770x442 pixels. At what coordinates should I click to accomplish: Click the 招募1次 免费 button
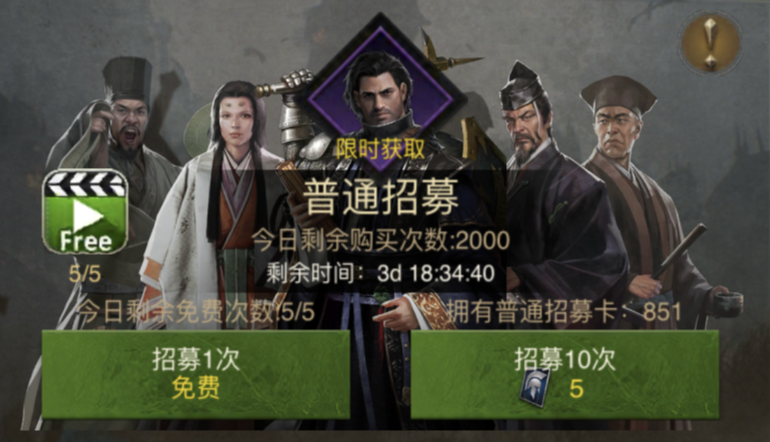195,374
